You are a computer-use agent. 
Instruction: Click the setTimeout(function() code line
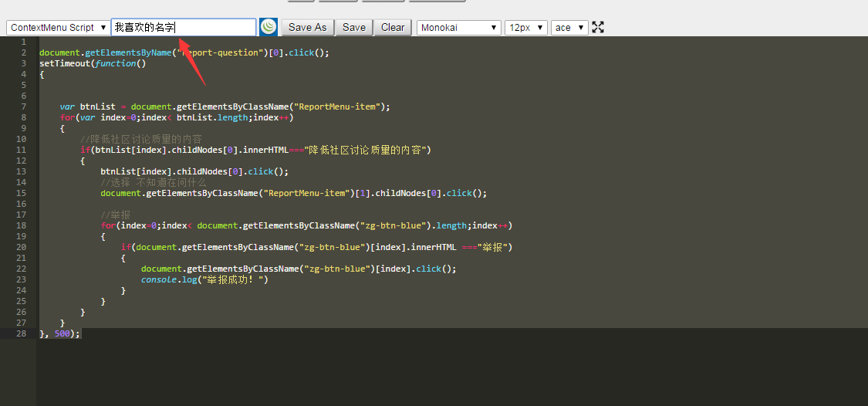coord(93,64)
